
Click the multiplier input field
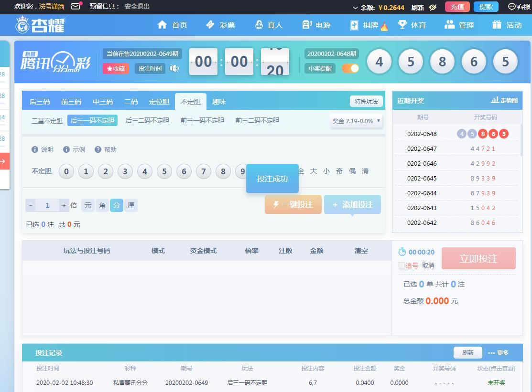47,205
